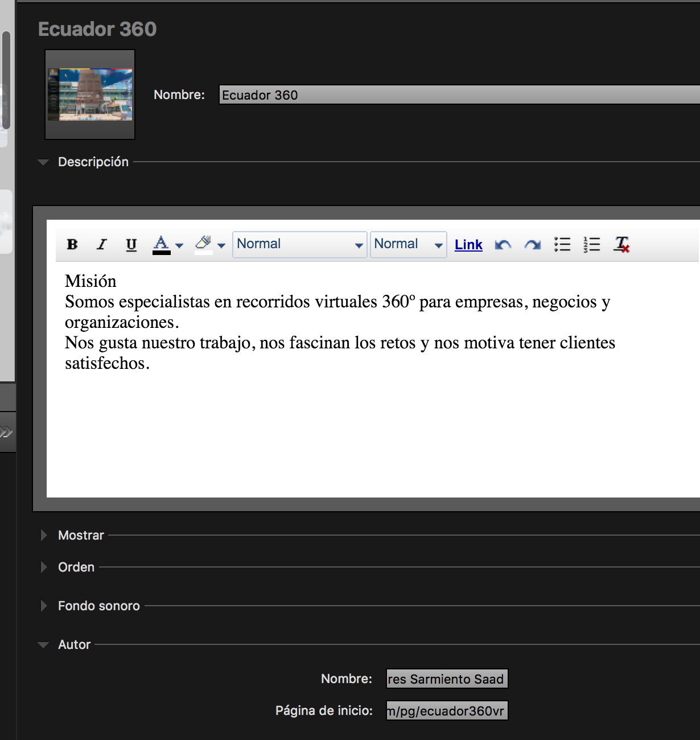Expand the Mostrar section
Viewport: 700px width, 740px height.
(44, 535)
